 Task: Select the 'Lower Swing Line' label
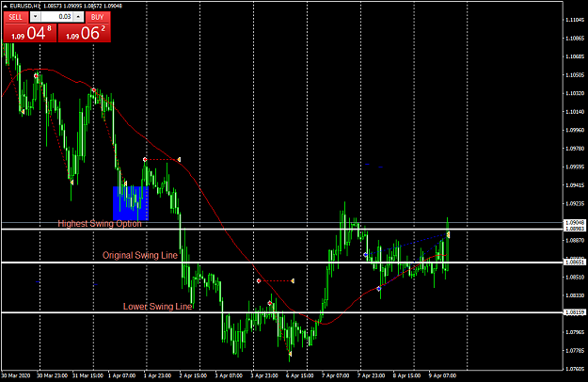coord(157,307)
